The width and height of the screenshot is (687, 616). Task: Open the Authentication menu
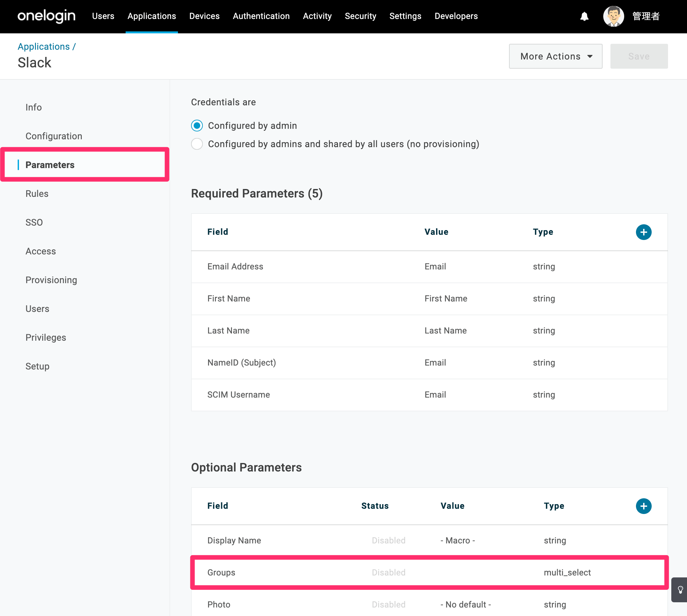coord(261,16)
